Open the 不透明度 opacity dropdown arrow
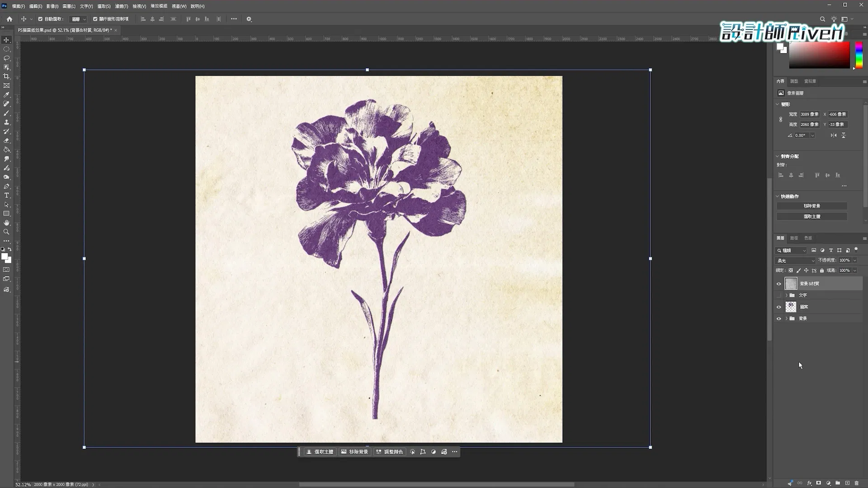The image size is (868, 488). coord(855,260)
